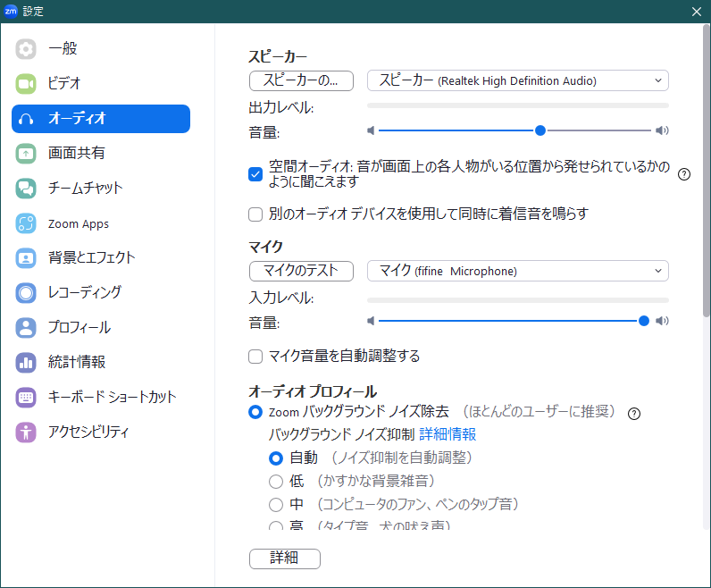
Task: Select 低 noise suppression radio
Action: click(x=276, y=482)
